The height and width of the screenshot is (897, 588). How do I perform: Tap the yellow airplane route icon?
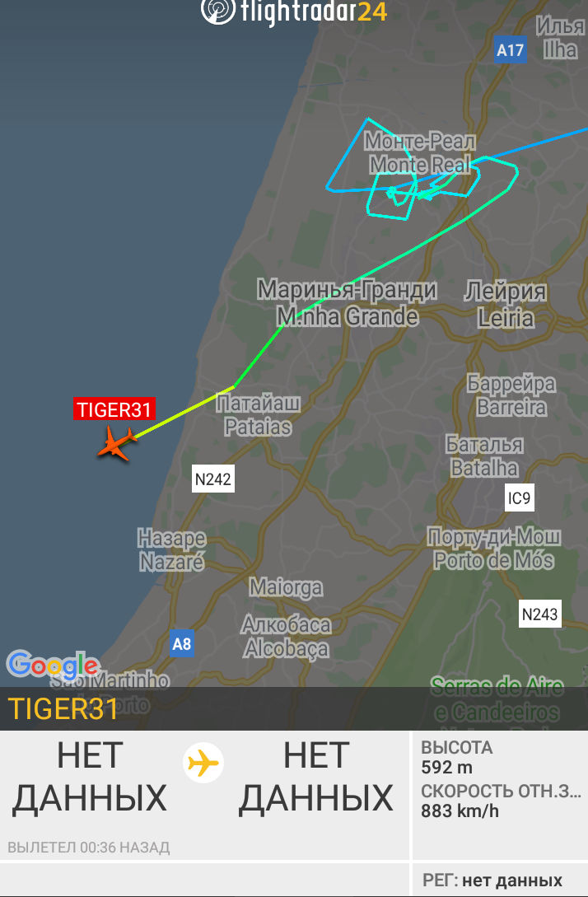coord(203,763)
